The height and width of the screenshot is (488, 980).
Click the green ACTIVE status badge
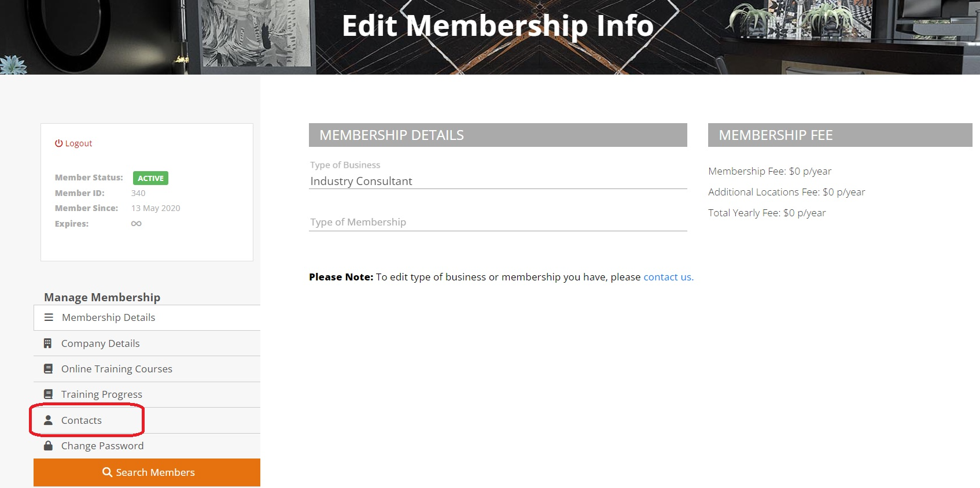pyautogui.click(x=150, y=178)
